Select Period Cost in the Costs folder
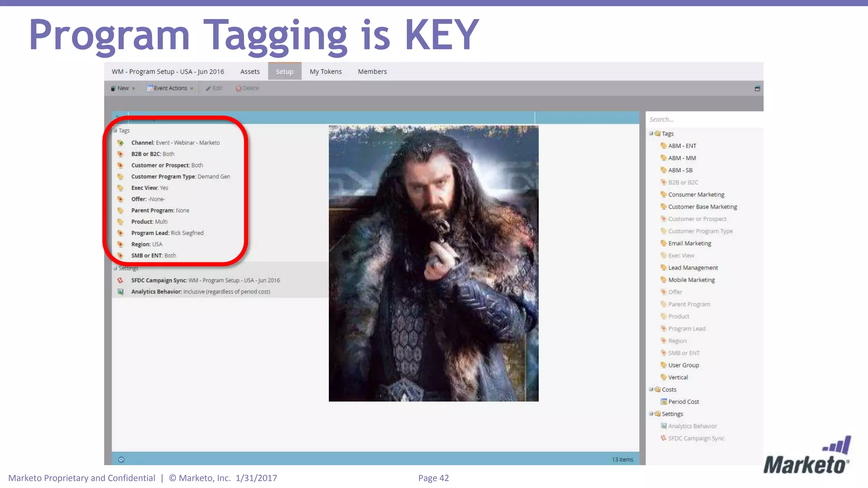Viewport: 868px width, 488px height. pos(684,402)
